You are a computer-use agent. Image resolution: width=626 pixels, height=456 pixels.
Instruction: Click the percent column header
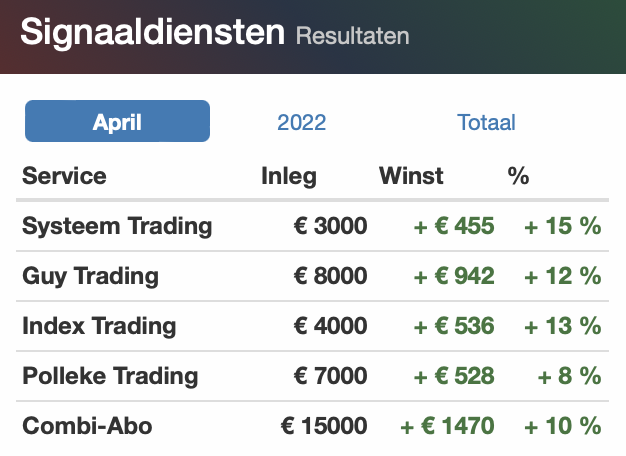(x=518, y=176)
